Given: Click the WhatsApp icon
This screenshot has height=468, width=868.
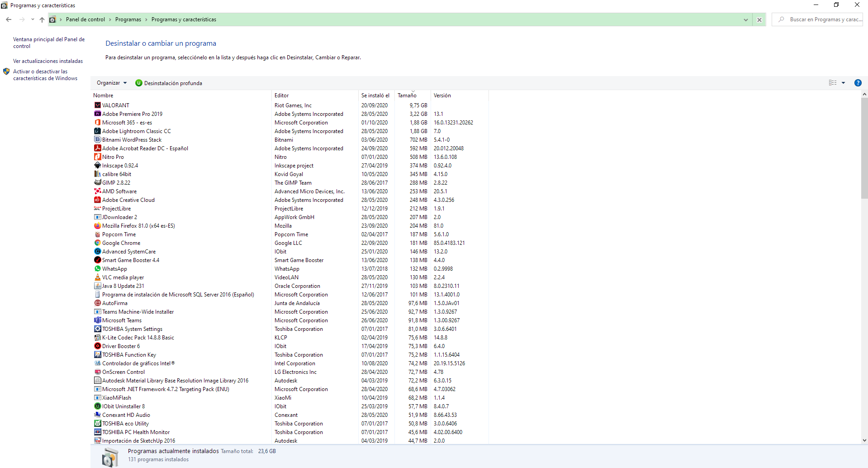Looking at the screenshot, I should coord(97,268).
